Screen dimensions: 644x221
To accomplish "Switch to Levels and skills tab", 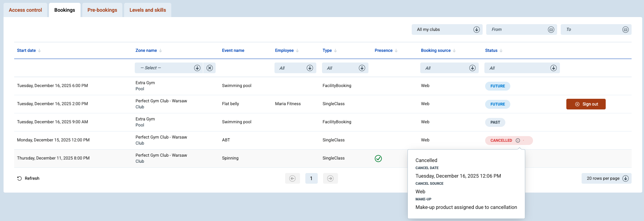I will tap(148, 10).
